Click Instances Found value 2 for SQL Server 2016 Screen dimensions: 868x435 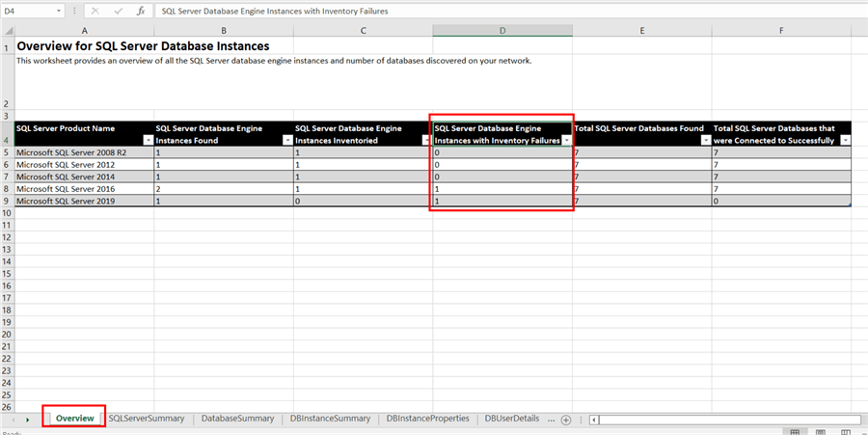pos(224,189)
